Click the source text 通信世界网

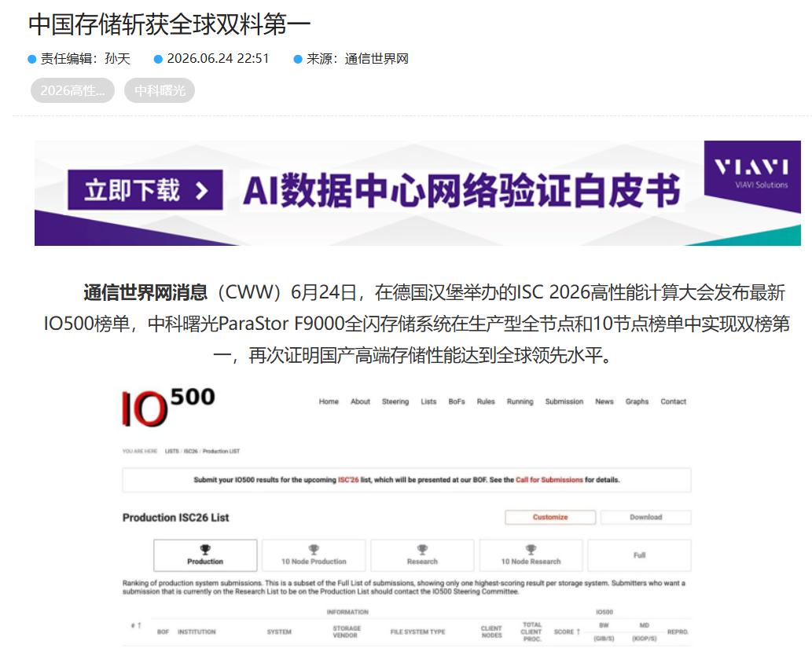[x=377, y=58]
